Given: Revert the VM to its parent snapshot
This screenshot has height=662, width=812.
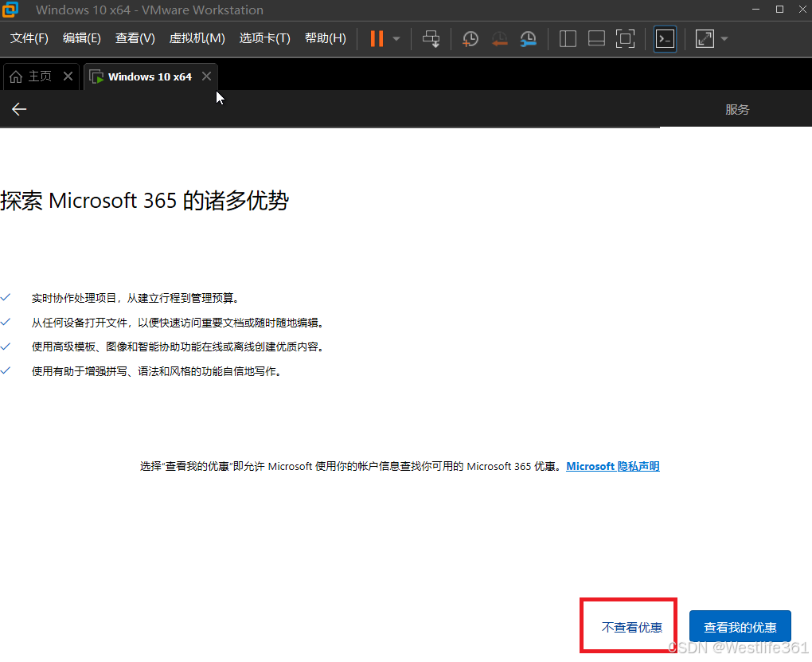Looking at the screenshot, I should pyautogui.click(x=499, y=38).
